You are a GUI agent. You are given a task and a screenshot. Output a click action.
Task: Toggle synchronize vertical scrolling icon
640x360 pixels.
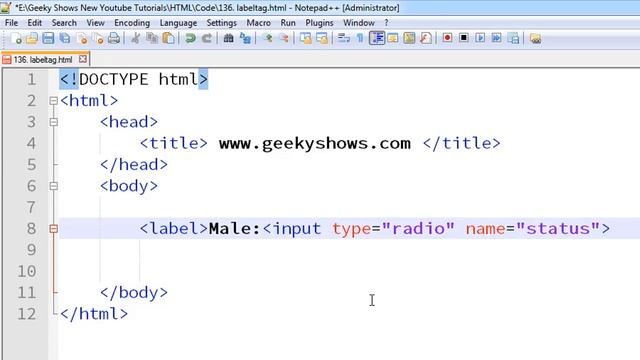[x=305, y=38]
